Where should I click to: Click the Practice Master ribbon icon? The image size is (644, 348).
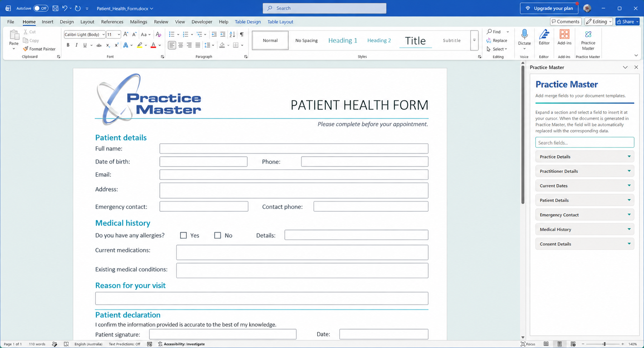(x=588, y=34)
